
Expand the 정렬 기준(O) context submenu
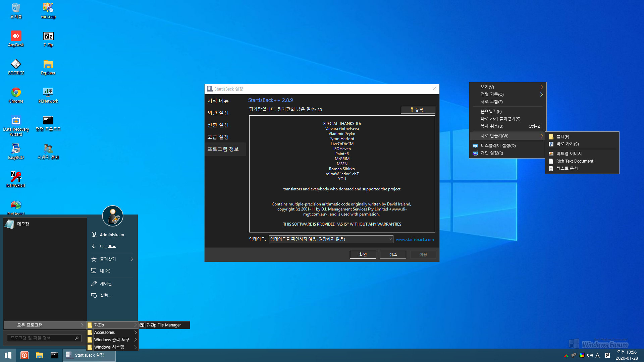click(x=507, y=94)
